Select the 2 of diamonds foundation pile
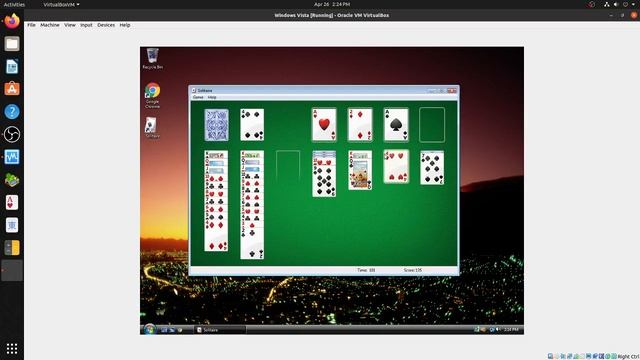The image size is (640, 360). point(360,125)
